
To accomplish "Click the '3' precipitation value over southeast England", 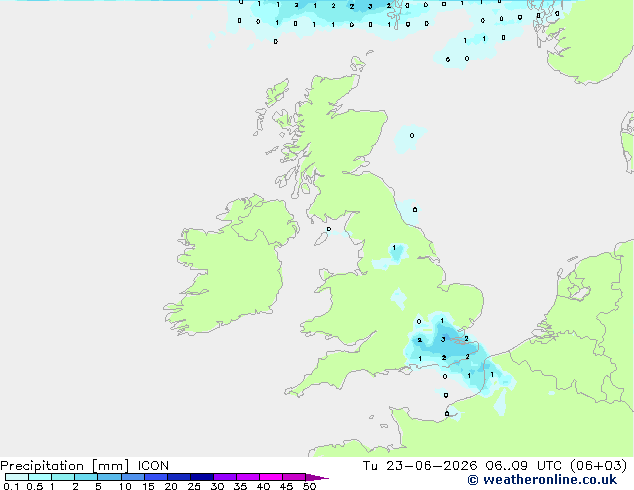I will click(443, 339).
